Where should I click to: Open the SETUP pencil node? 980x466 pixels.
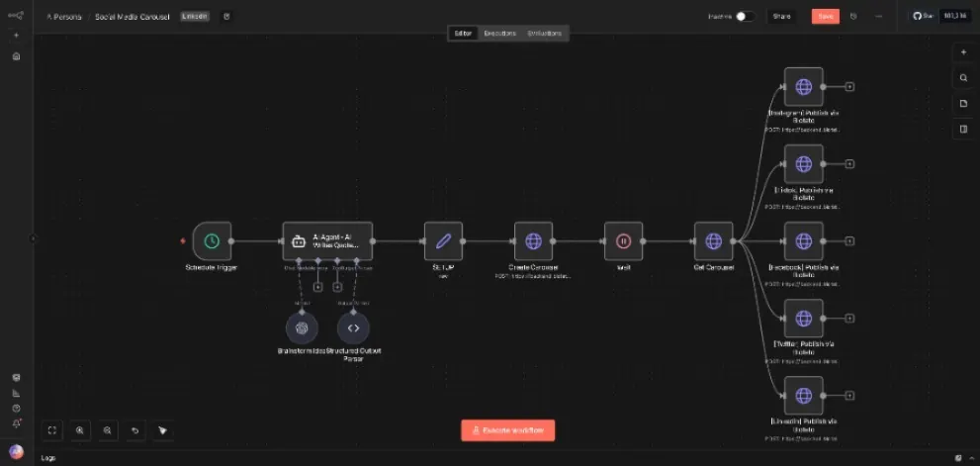443,240
